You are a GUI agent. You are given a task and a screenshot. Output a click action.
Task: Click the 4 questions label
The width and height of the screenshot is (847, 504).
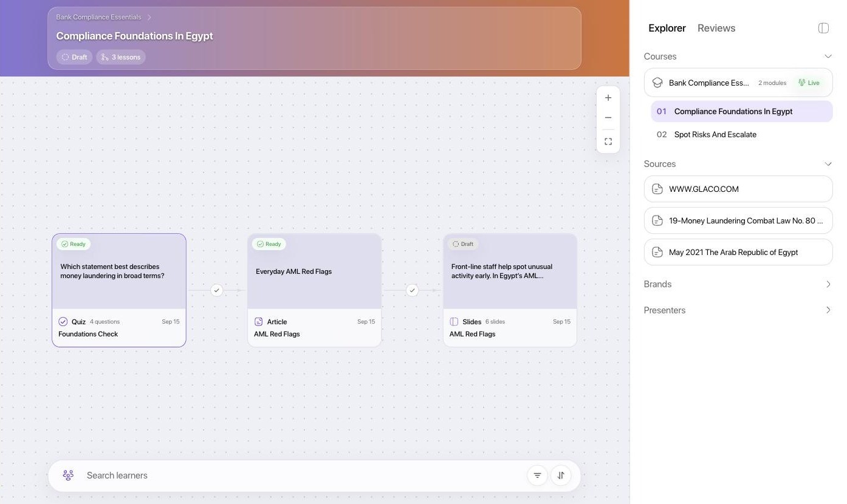(105, 322)
